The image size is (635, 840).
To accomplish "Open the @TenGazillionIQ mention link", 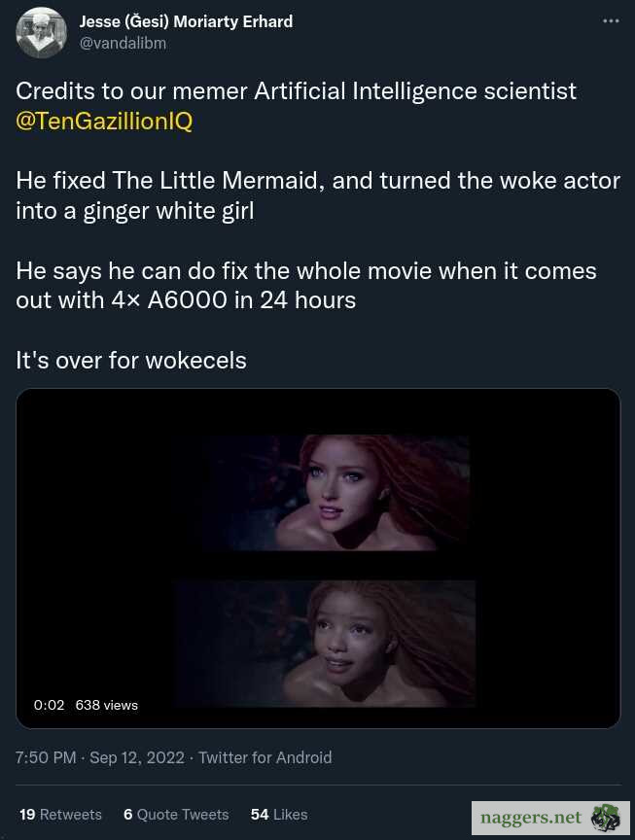I will tap(104, 122).
